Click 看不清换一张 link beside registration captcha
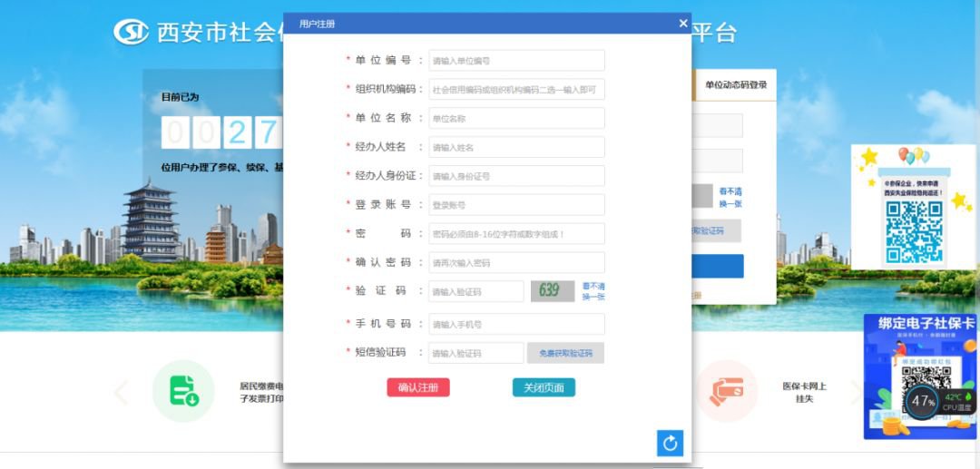The width and height of the screenshot is (980, 469). click(593, 291)
